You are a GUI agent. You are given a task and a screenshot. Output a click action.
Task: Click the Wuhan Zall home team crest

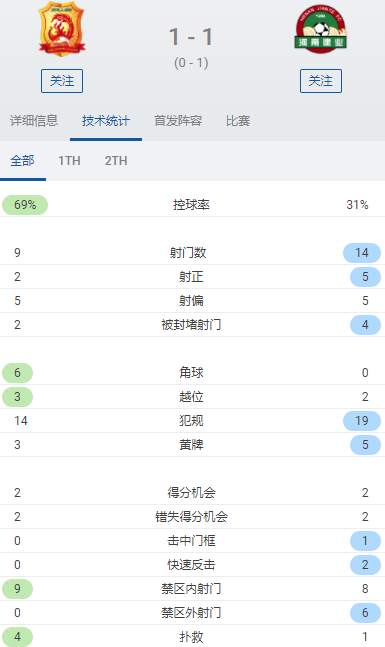click(x=61, y=29)
